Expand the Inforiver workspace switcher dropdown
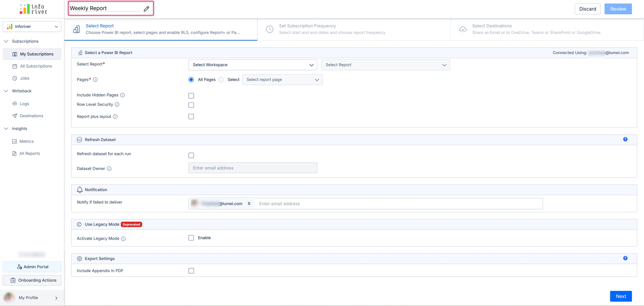The width and height of the screenshot is (644, 306). [32, 26]
